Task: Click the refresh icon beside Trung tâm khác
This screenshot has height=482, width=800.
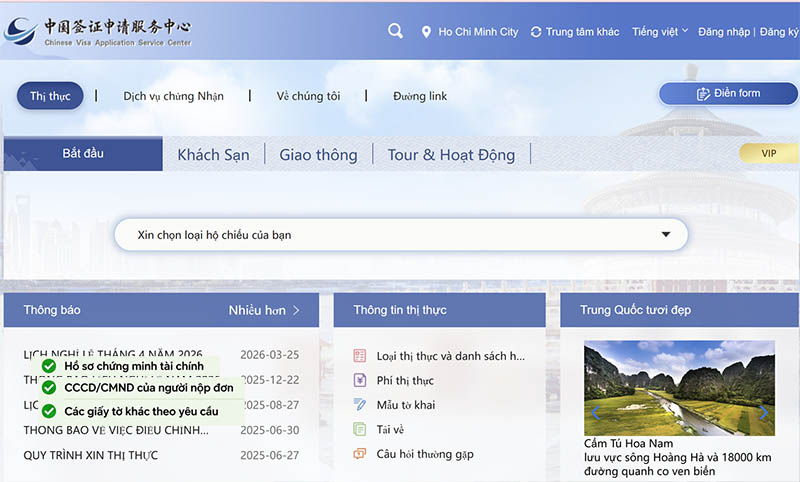Action: [x=536, y=32]
